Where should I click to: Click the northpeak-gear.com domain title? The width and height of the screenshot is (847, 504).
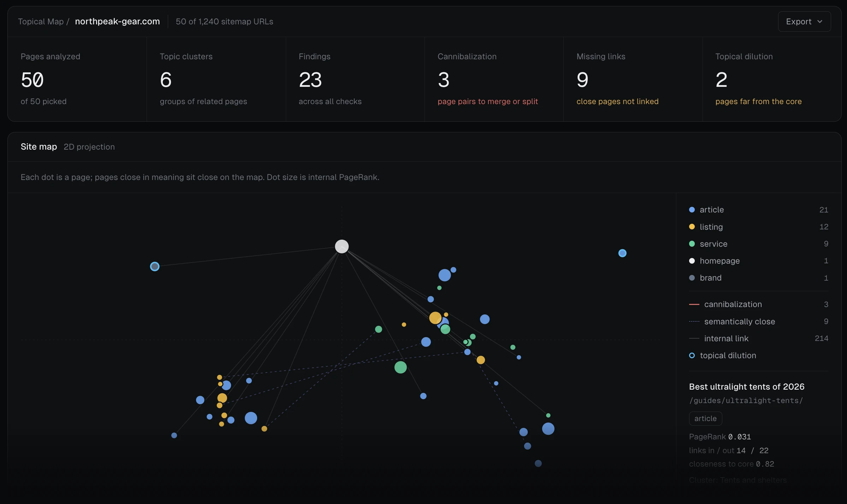click(117, 22)
